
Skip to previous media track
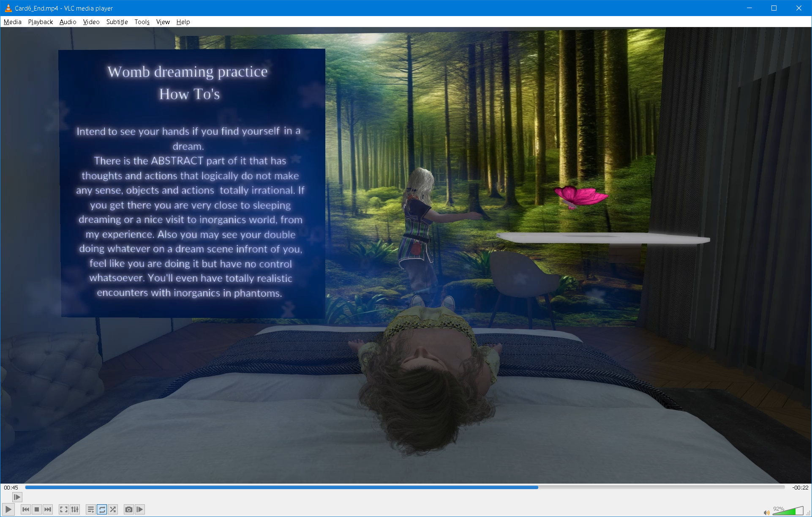point(26,509)
